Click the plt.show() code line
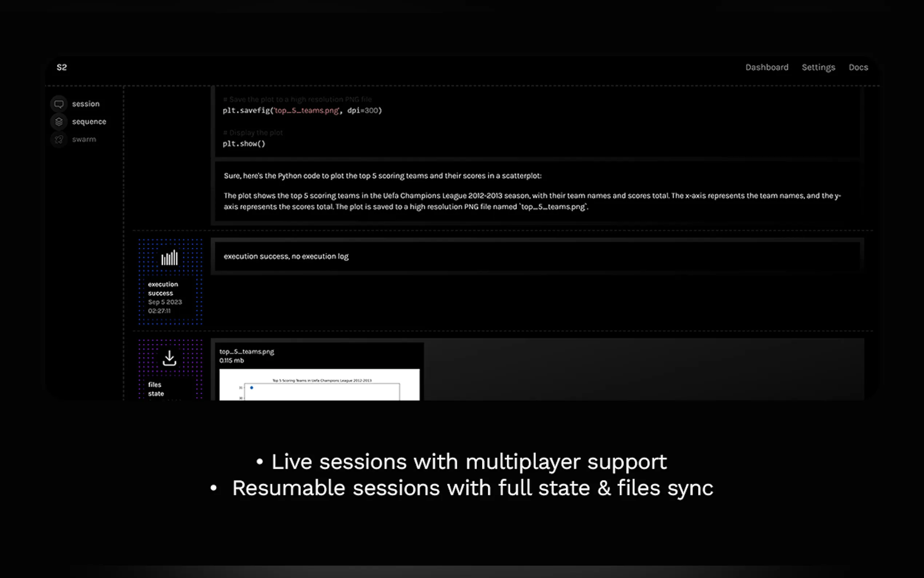Image resolution: width=924 pixels, height=578 pixels. pos(244,144)
